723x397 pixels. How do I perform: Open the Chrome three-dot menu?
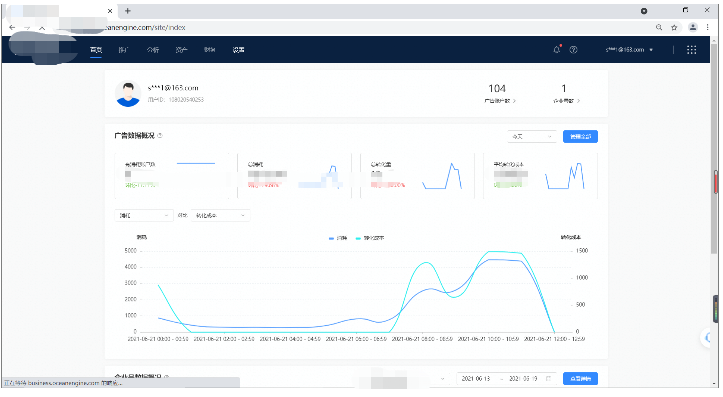[707, 28]
